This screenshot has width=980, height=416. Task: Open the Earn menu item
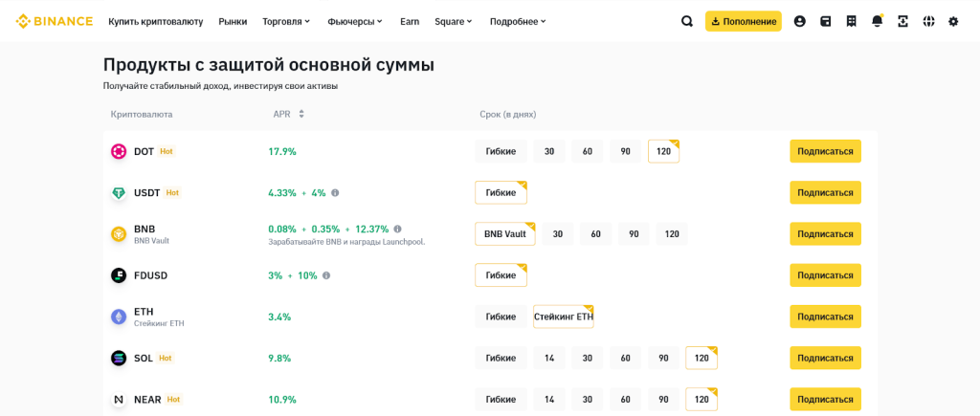(x=410, y=21)
